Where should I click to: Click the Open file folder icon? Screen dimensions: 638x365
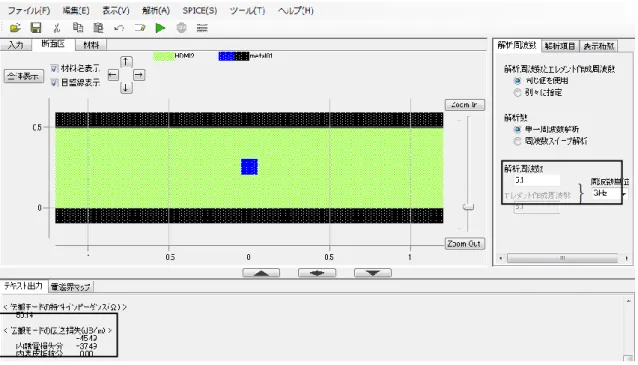[15, 28]
